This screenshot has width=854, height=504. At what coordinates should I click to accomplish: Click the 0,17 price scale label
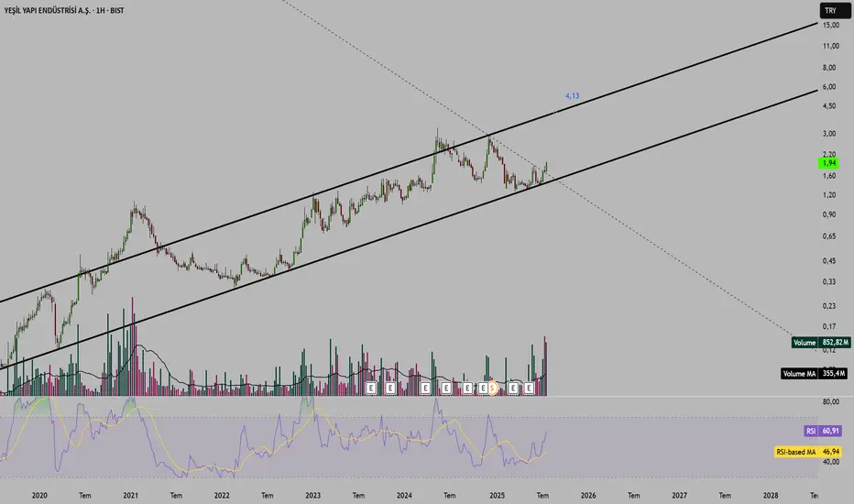point(829,326)
